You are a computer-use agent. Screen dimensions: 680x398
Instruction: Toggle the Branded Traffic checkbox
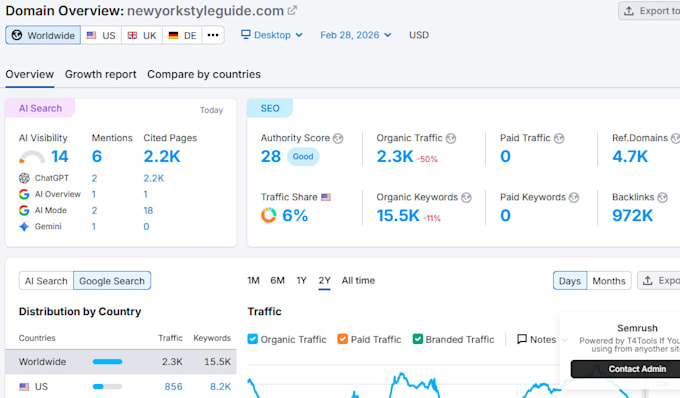(x=418, y=339)
